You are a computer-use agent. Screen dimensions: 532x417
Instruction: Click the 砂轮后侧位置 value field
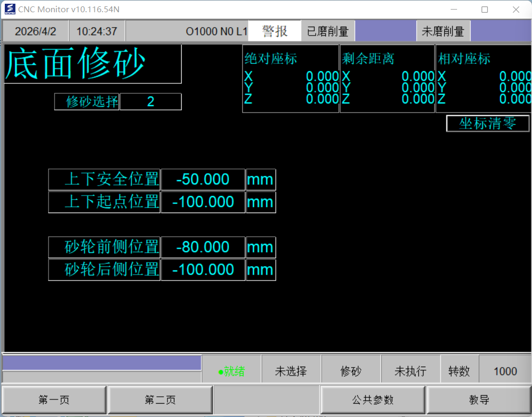pos(203,270)
